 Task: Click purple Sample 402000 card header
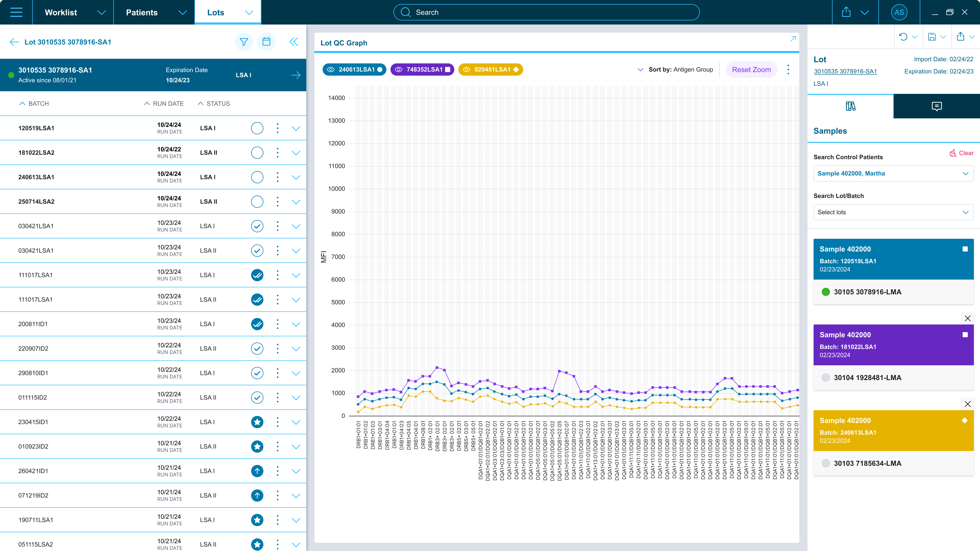[x=893, y=345]
